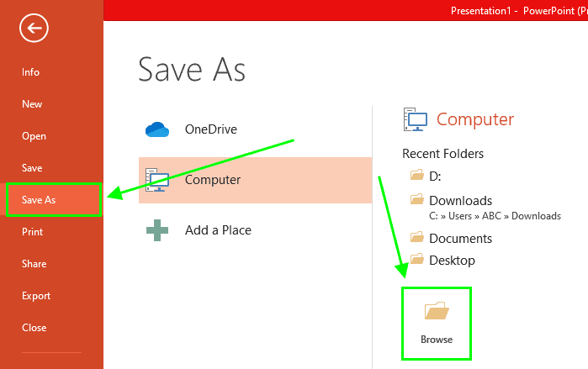Click the large Computer heading icon
This screenshot has height=369, width=588.
[x=416, y=120]
